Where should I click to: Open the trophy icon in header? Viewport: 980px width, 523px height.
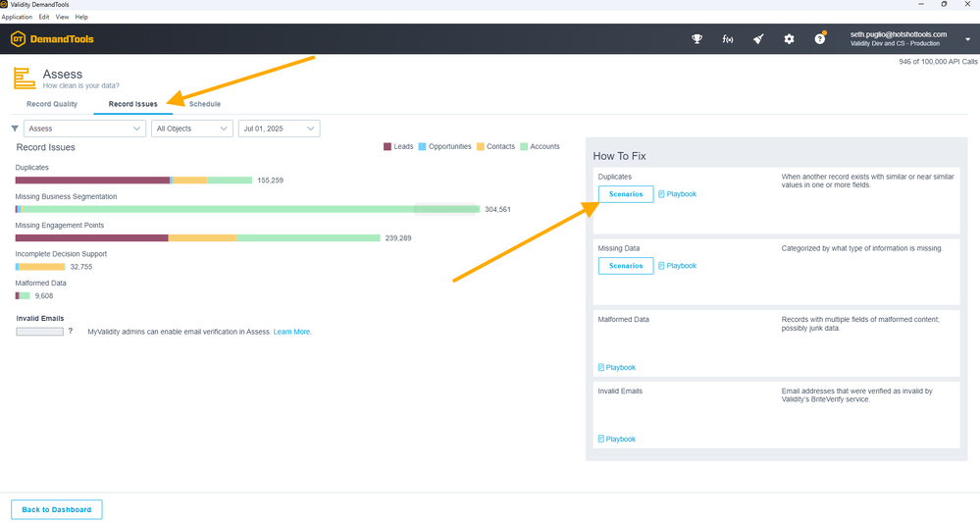(x=696, y=38)
